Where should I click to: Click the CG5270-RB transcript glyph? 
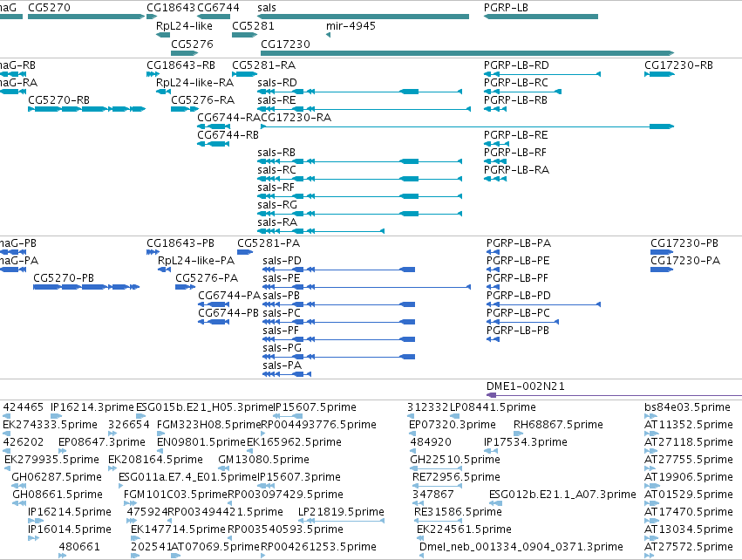pos(86,109)
